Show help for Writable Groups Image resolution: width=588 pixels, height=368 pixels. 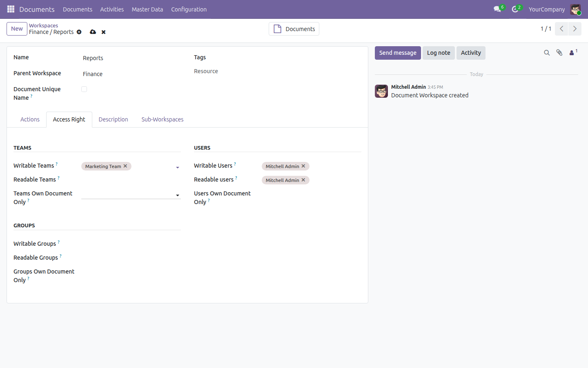[x=59, y=242]
